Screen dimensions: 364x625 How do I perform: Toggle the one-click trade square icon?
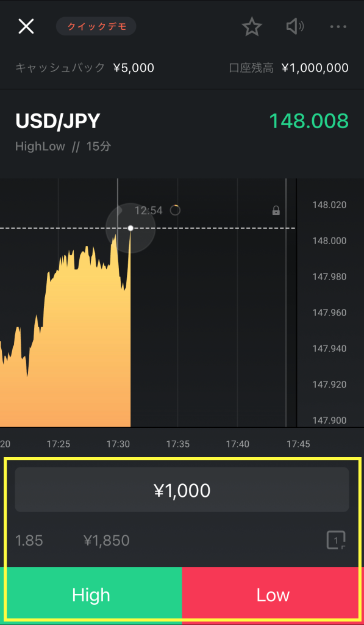click(x=336, y=541)
